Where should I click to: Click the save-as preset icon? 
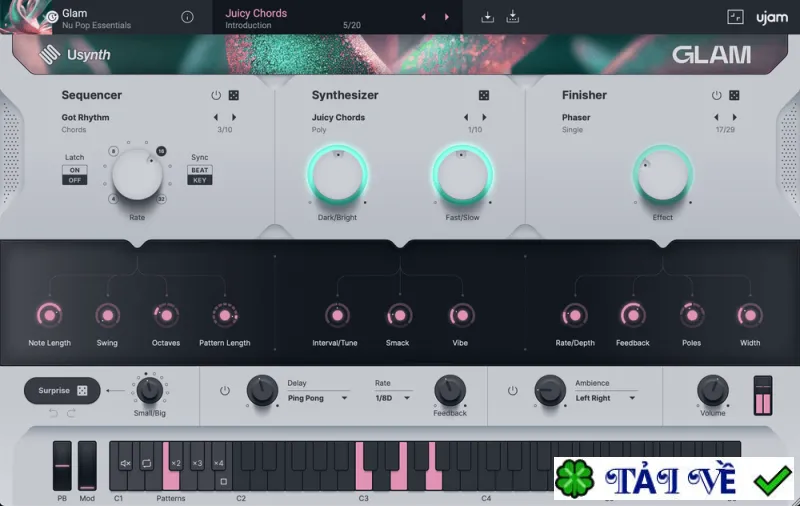click(513, 17)
